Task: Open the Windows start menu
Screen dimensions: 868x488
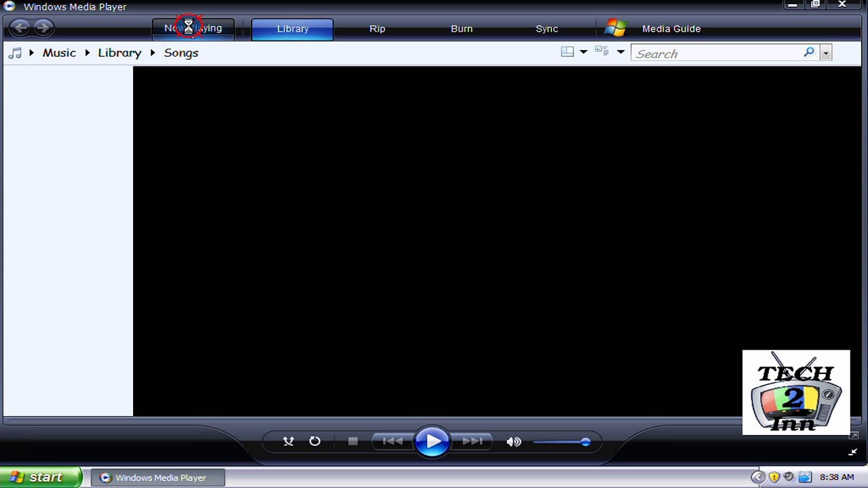Action: coord(41,477)
